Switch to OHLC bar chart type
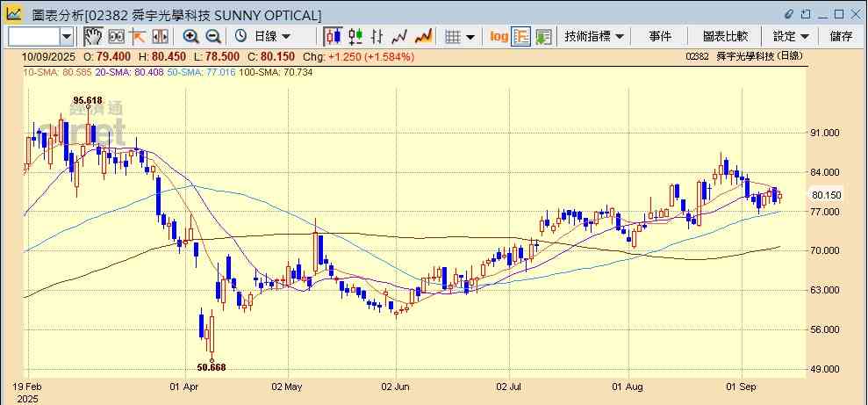Screen dimensions: 868x405 pyautogui.click(x=377, y=37)
